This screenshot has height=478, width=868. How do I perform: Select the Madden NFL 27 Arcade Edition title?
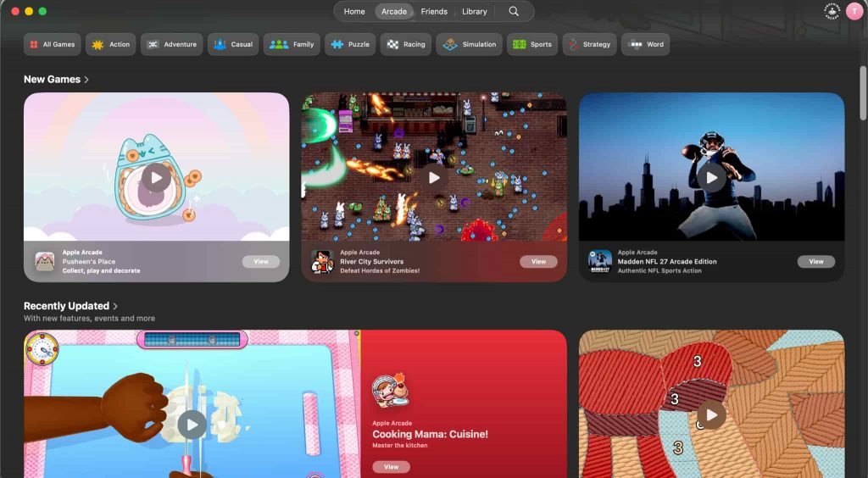tap(667, 262)
